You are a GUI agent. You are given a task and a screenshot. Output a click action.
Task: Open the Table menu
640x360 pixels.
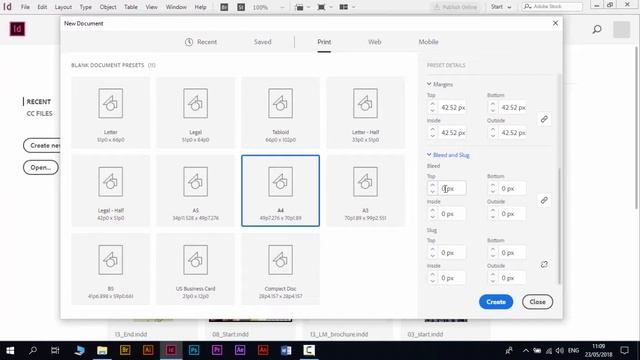pyautogui.click(x=131, y=7)
